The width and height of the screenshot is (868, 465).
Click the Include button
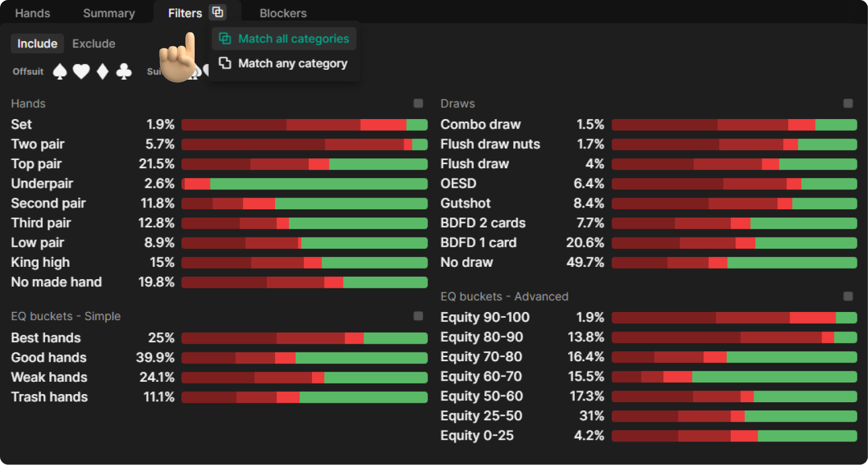(x=37, y=43)
